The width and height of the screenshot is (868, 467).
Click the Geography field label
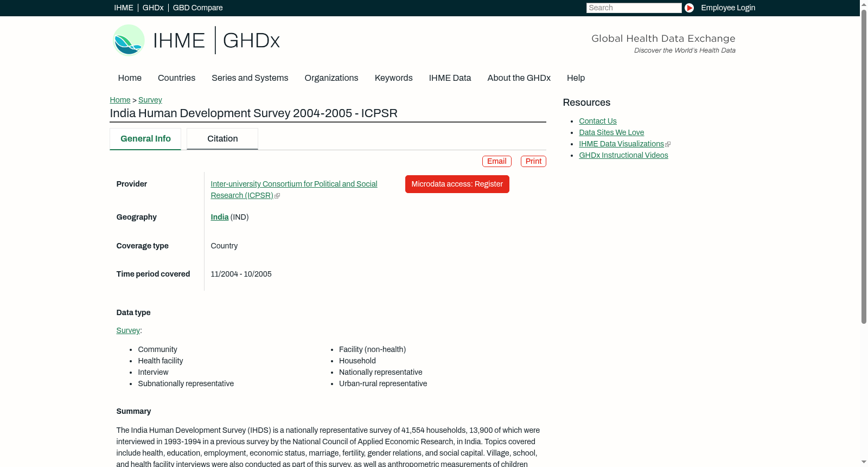click(136, 217)
